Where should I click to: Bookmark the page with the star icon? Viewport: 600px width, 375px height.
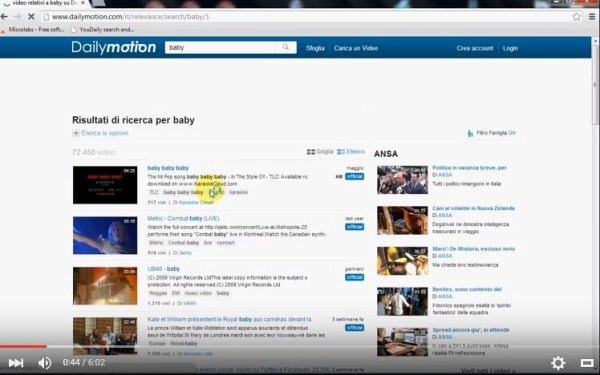click(x=576, y=16)
